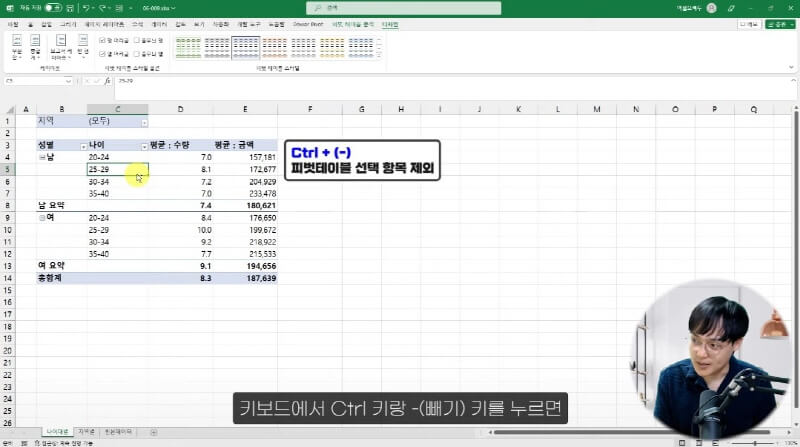800x447 pixels.
Task: Expand the pivot table styles gallery
Action: coord(379,55)
